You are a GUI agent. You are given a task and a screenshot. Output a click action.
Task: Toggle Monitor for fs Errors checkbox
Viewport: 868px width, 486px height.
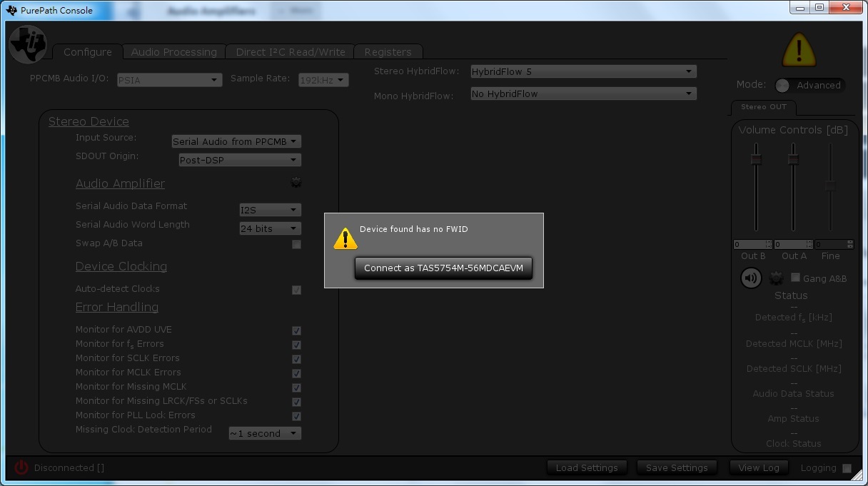296,345
